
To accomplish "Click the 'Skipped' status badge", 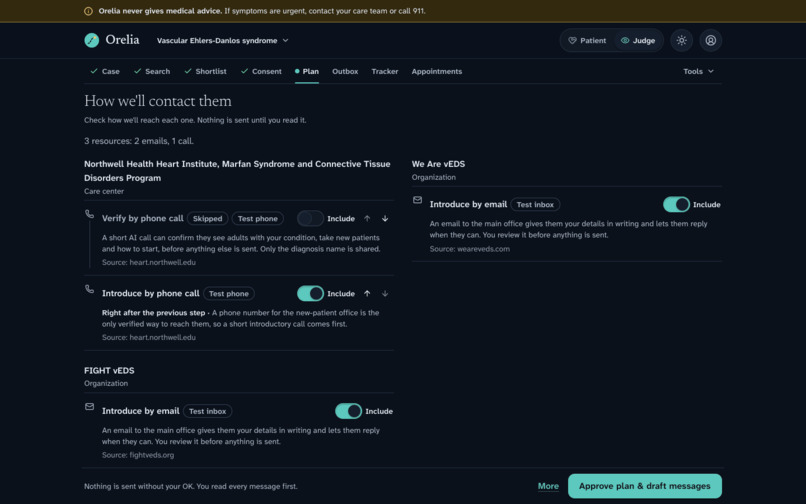I will tap(207, 219).
